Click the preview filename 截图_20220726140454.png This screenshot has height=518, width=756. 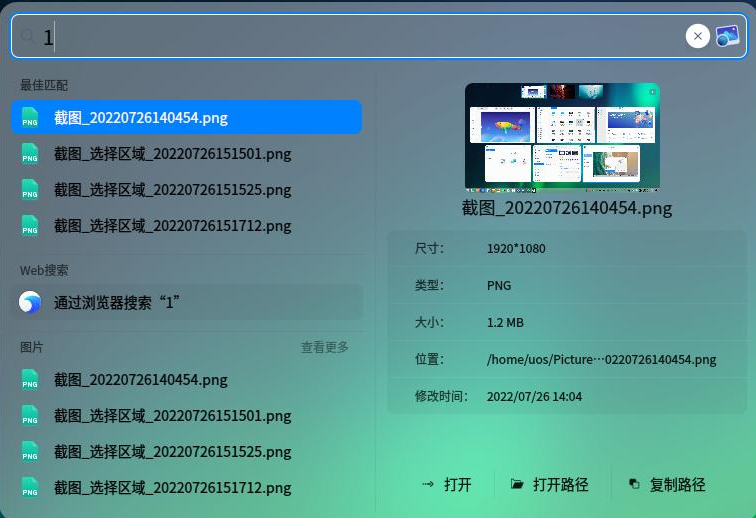pos(567,208)
